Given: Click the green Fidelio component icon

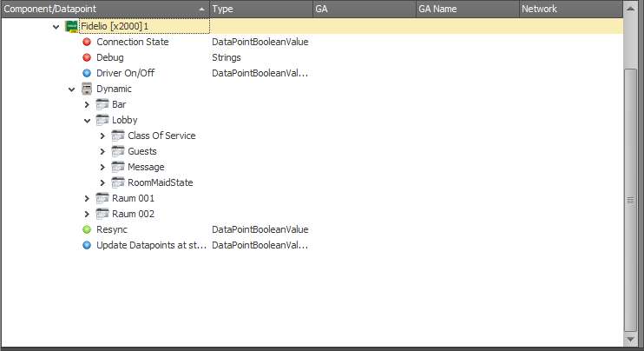Looking at the screenshot, I should pyautogui.click(x=71, y=26).
